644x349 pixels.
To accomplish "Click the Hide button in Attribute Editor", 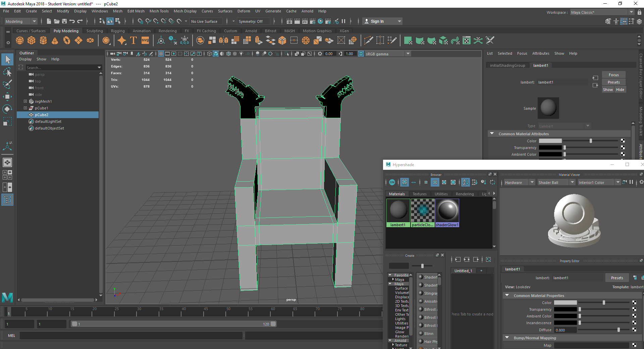I will pyautogui.click(x=620, y=90).
